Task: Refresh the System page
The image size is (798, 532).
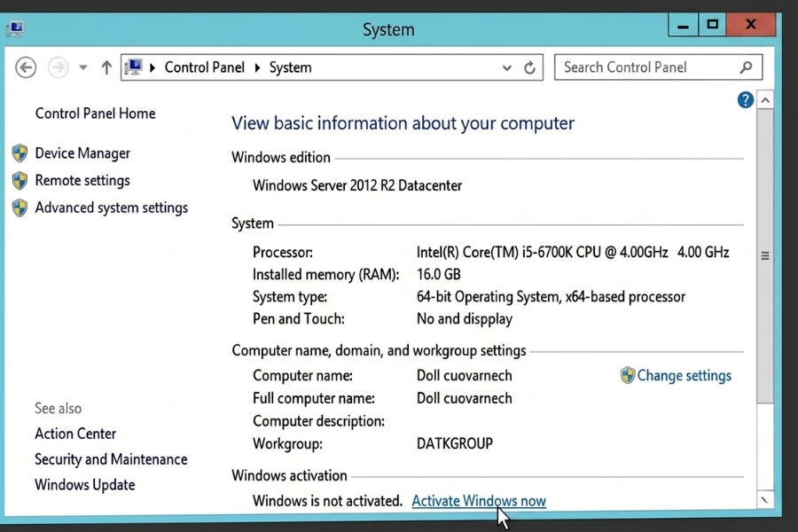Action: tap(529, 67)
